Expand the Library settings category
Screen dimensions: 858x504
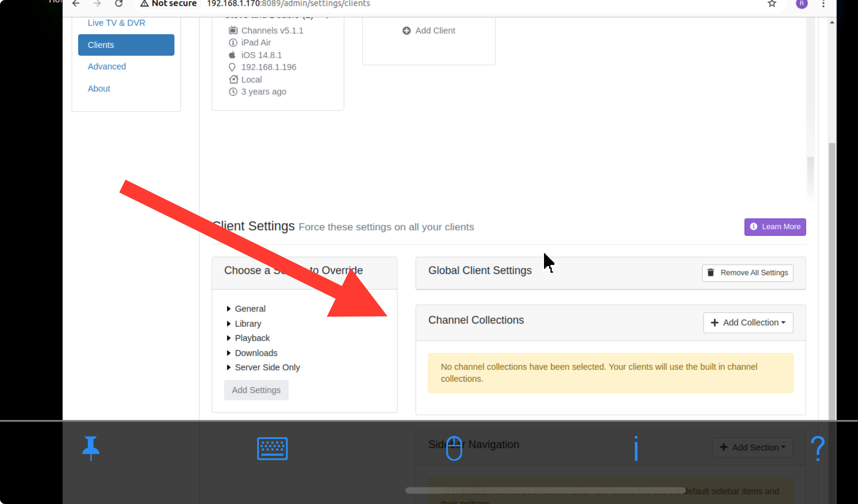(x=248, y=324)
